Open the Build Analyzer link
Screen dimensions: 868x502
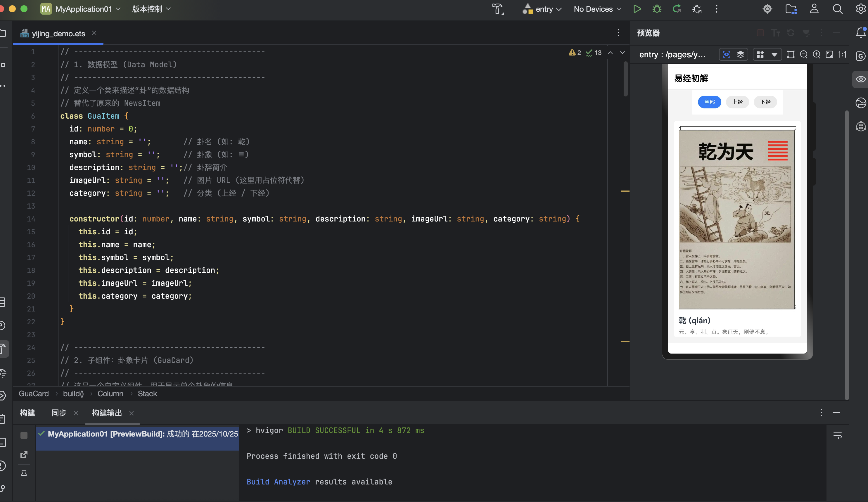click(x=278, y=482)
